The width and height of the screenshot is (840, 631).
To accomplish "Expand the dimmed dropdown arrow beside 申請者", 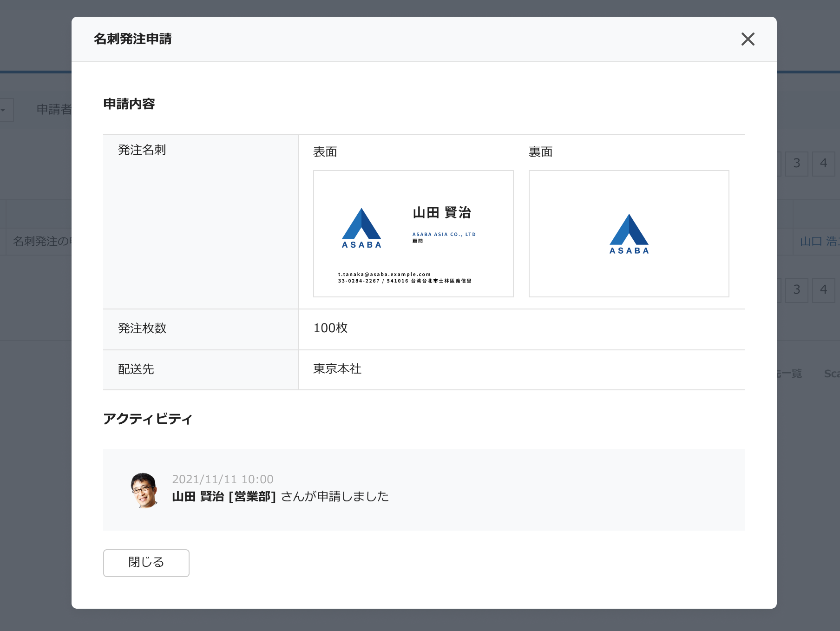I will point(4,110).
